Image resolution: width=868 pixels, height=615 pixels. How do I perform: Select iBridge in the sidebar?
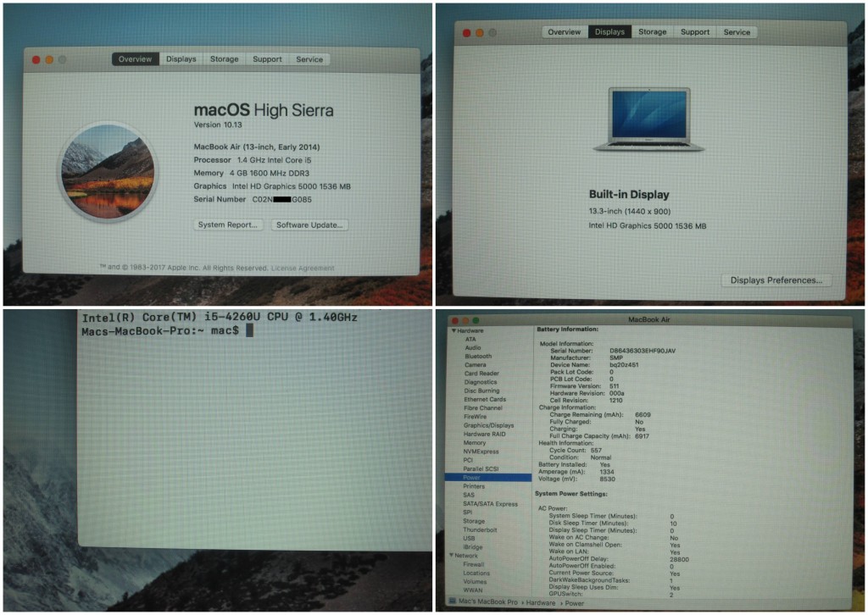473,547
